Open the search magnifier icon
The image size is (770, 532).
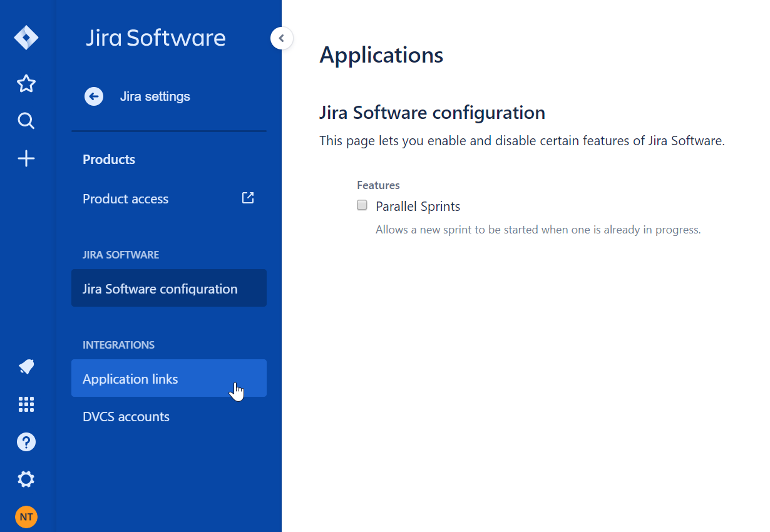pos(26,121)
